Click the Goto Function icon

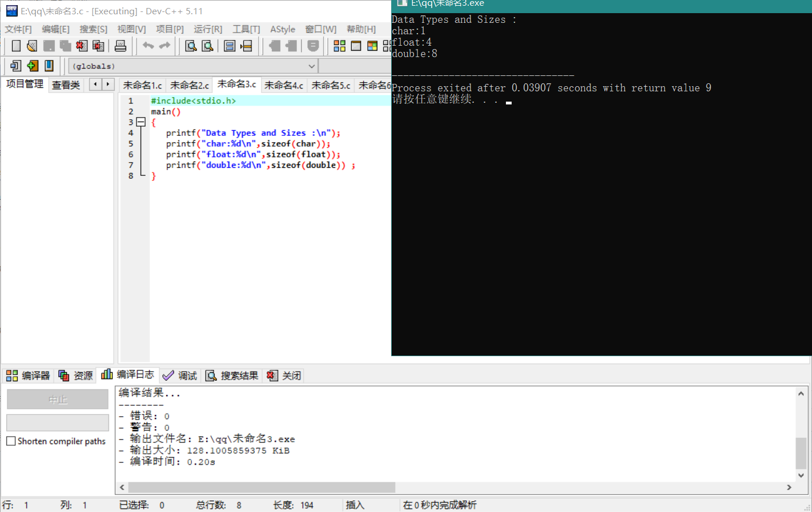click(230, 46)
